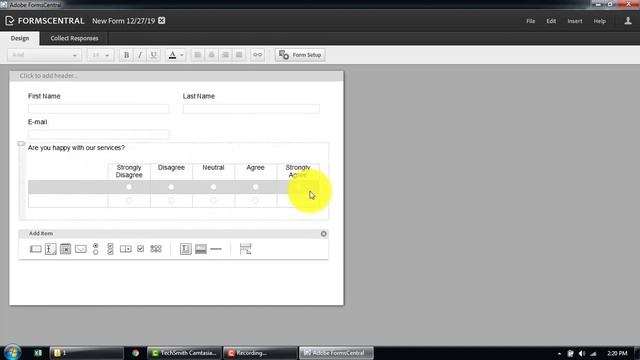Add a multi-line text field item

coord(51,249)
